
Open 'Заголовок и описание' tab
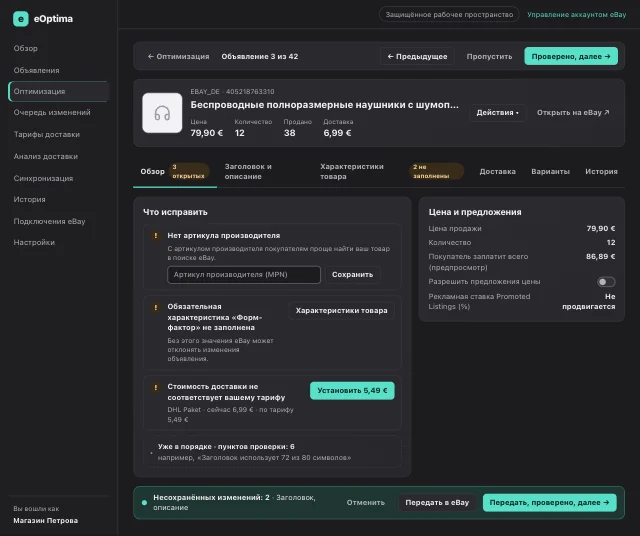[x=248, y=171]
